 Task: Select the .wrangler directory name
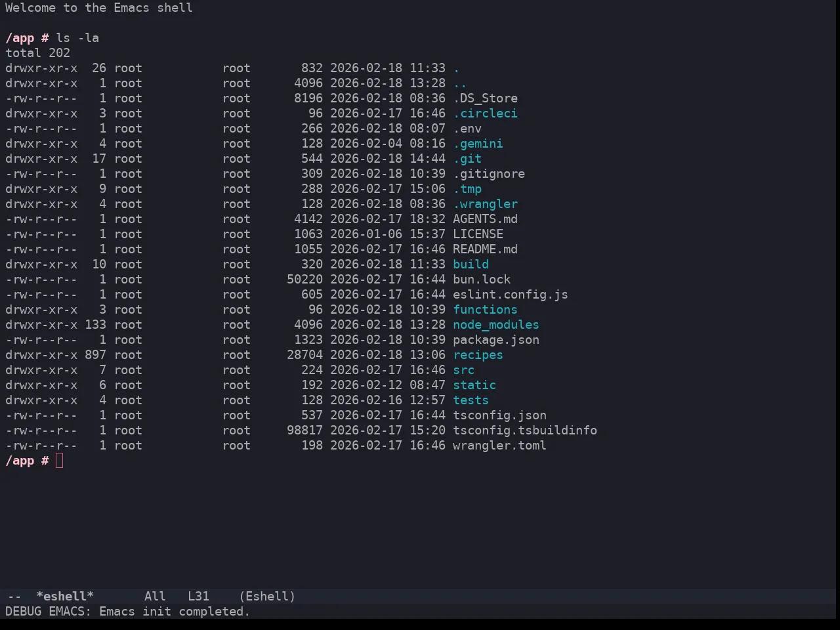point(485,204)
